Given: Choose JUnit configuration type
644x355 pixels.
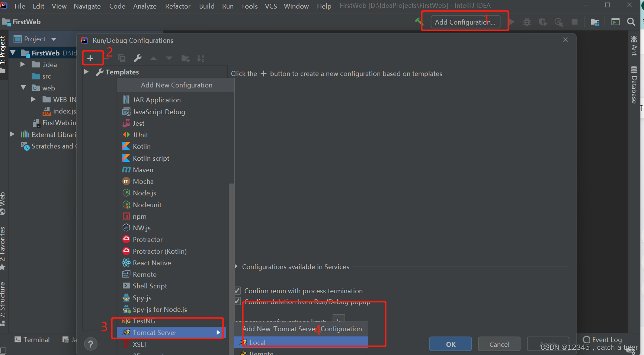Looking at the screenshot, I should (x=176, y=135).
